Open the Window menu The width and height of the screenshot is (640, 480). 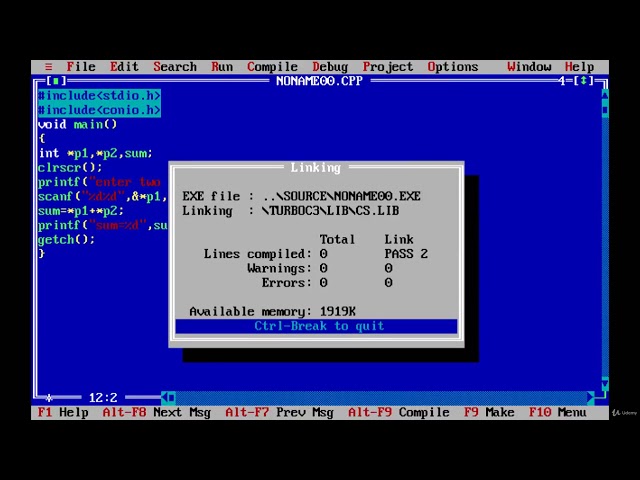point(529,67)
